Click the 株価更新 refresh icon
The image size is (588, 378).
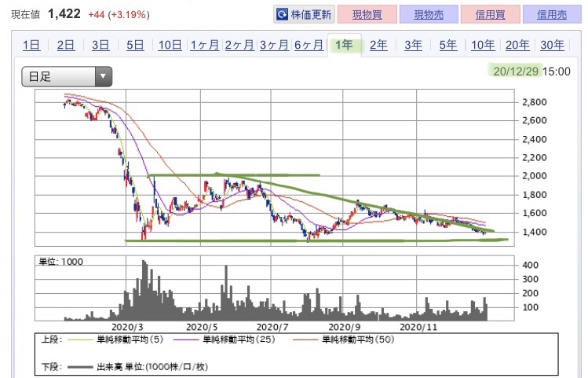[283, 15]
